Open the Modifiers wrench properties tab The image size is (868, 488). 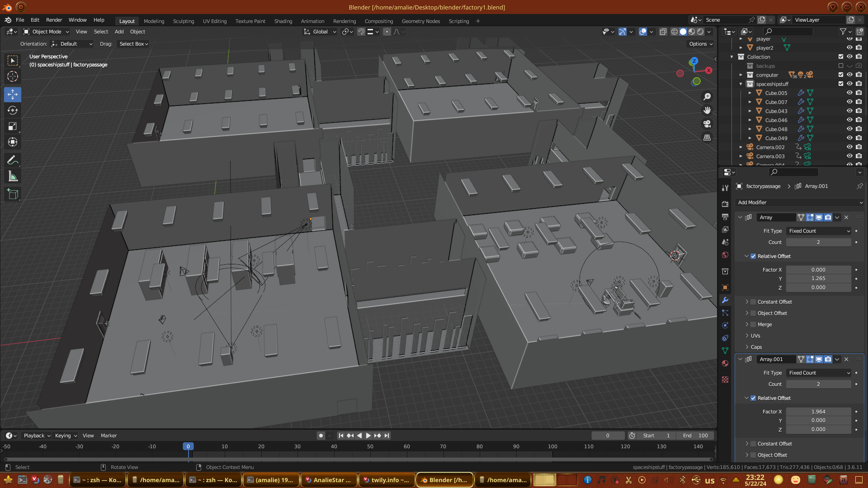pos(725,300)
